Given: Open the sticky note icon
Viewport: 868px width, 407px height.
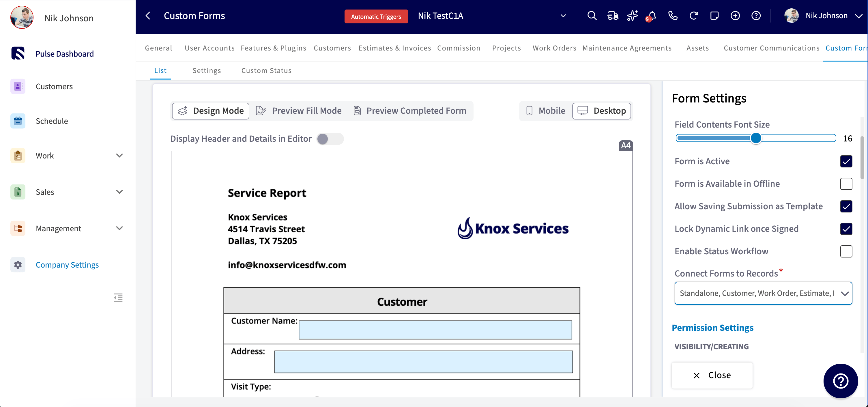Looking at the screenshot, I should click(714, 16).
